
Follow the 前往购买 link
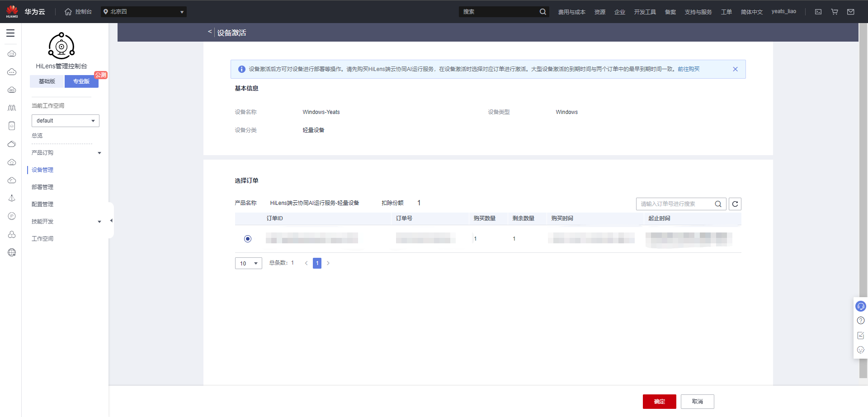[x=689, y=69]
